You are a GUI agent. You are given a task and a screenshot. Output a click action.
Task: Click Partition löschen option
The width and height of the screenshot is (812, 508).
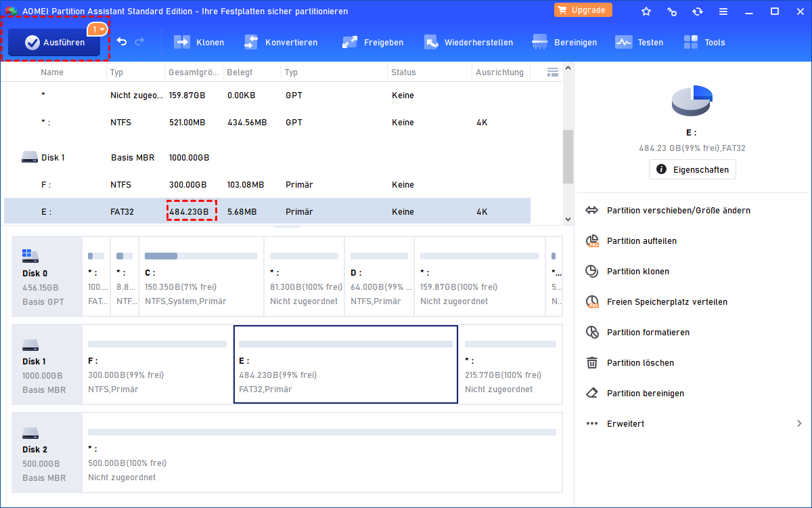pos(640,362)
